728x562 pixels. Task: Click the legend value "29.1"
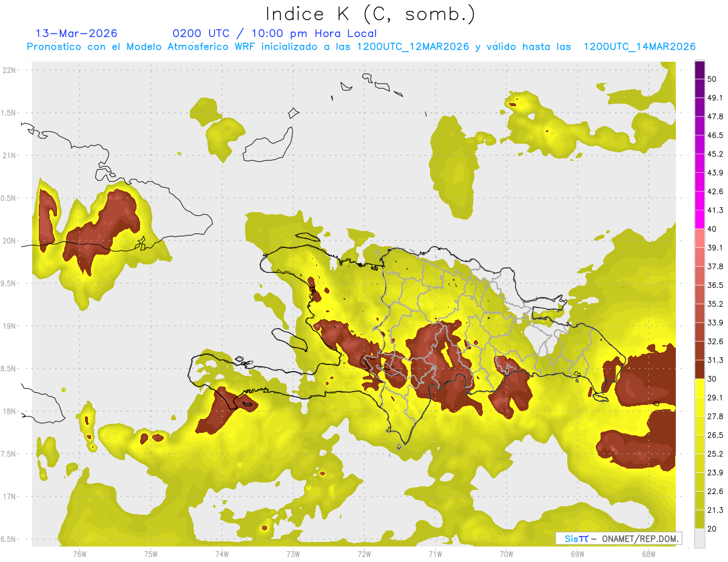click(715, 398)
